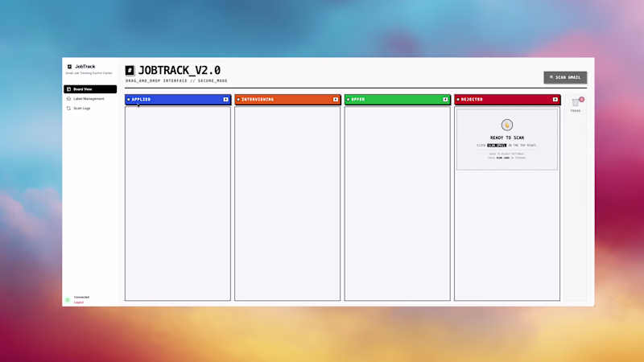Click the blue APPLIED column header
Viewport: 644px width, 362px height.
[x=178, y=99]
